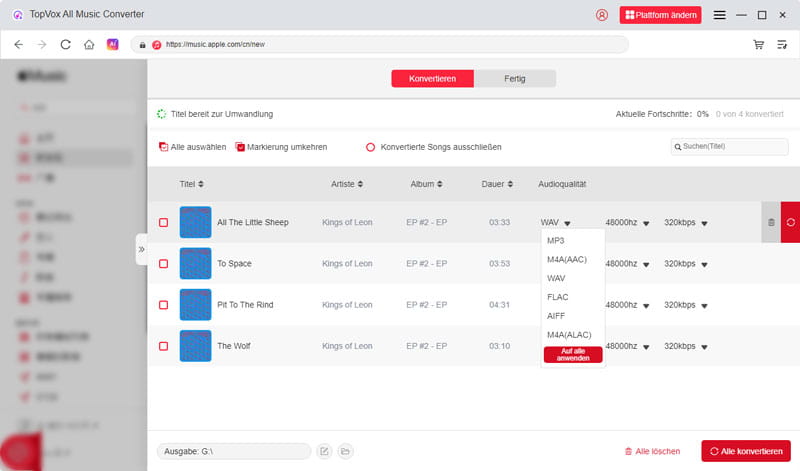Delete the All The Little Sheep track

771,222
